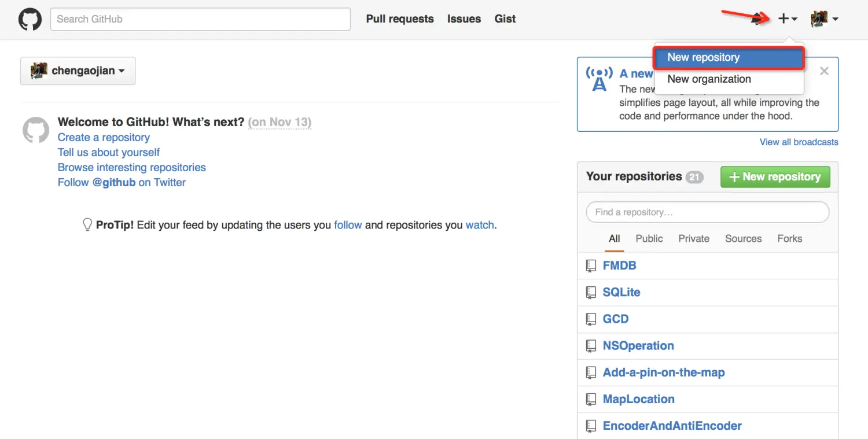The image size is (868, 439).
Task: Open the NSOperation repository
Action: click(x=638, y=346)
